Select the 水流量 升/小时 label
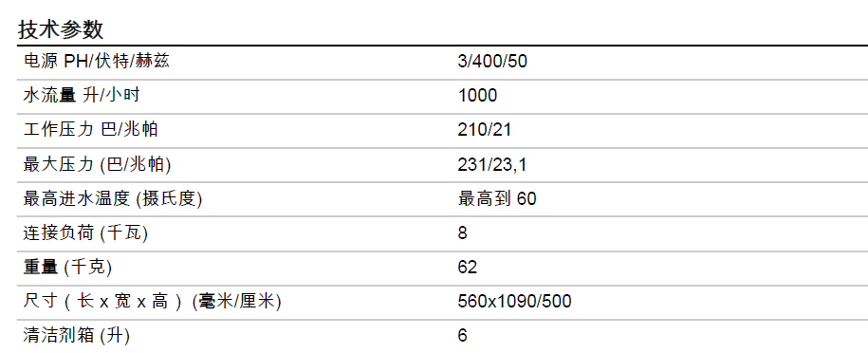The image size is (868, 353). 82,95
